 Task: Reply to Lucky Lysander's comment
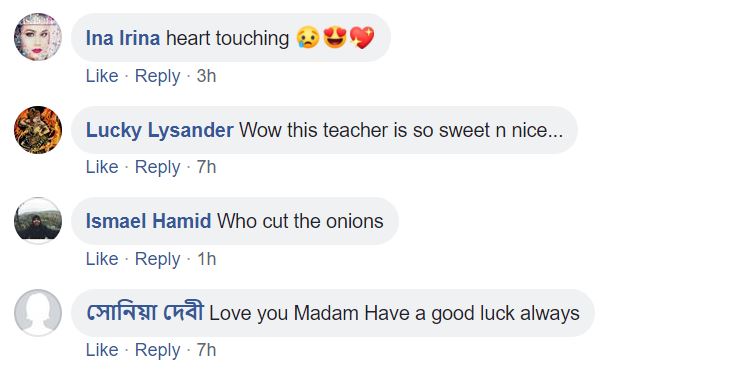157,168
